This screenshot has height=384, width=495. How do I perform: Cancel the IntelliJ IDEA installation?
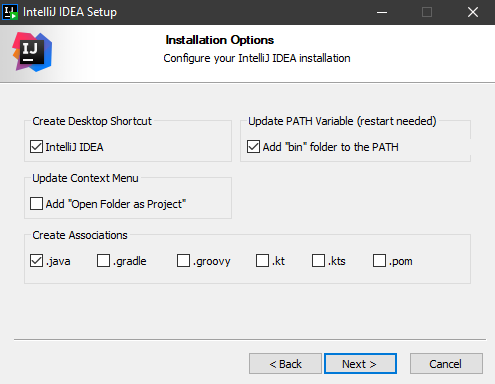[x=446, y=364]
